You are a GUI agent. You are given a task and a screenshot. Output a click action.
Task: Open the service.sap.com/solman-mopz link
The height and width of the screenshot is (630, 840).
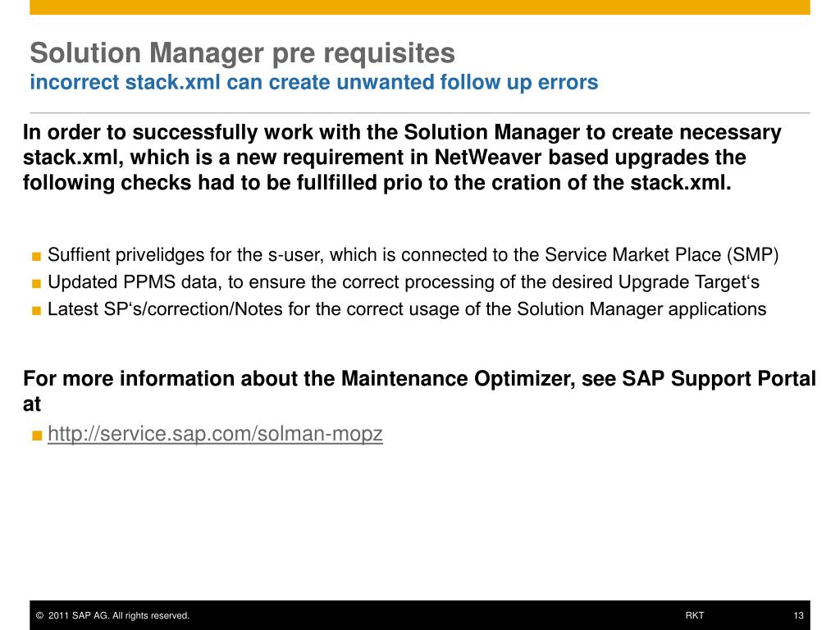(x=215, y=433)
